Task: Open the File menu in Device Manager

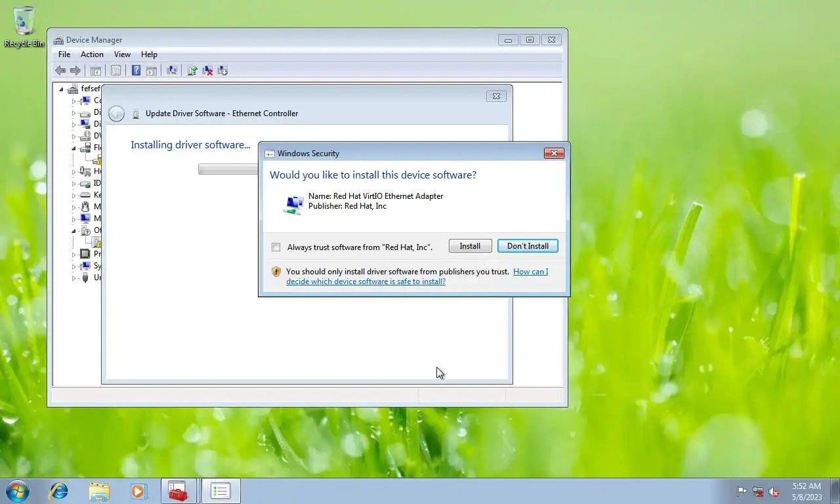Action: coord(64,54)
